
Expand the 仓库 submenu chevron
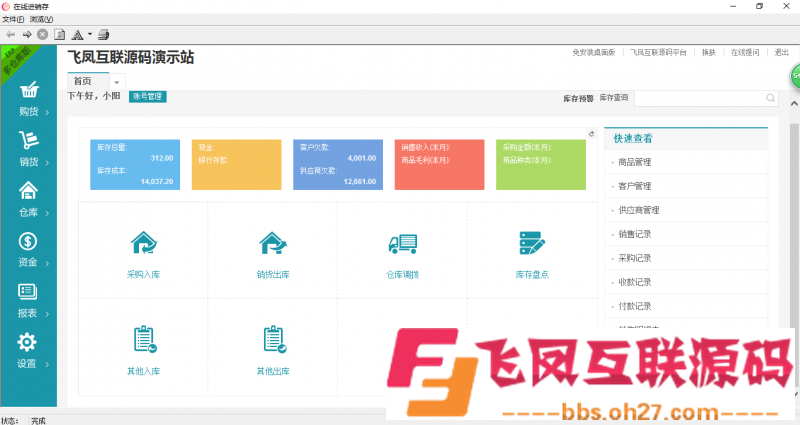coord(47,213)
